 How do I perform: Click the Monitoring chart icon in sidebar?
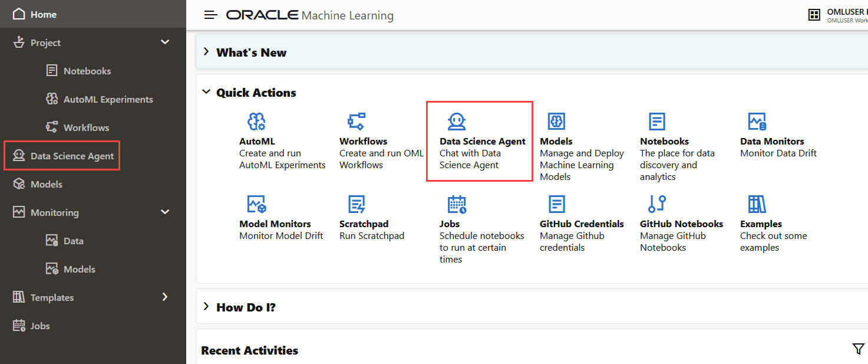click(19, 212)
